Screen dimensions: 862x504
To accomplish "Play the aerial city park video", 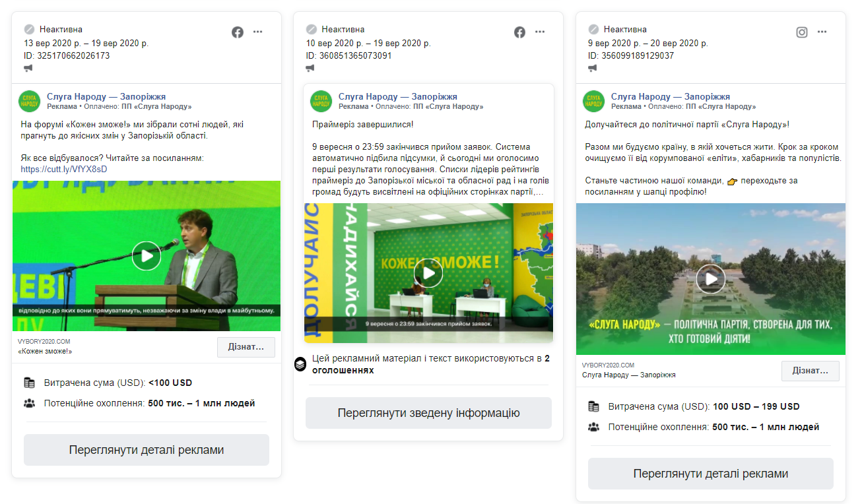I will click(x=711, y=278).
